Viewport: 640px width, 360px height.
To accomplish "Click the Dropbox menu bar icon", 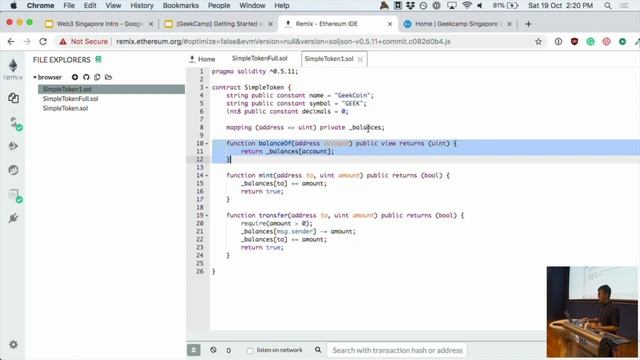I will pyautogui.click(x=410, y=6).
